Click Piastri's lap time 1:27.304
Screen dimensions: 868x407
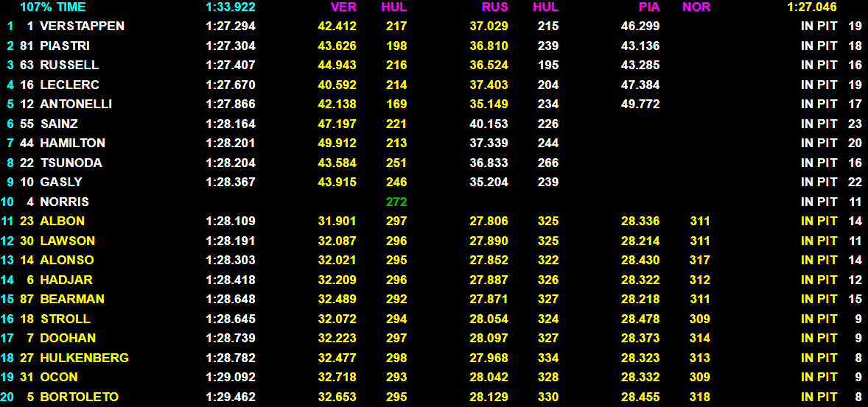tap(231, 46)
